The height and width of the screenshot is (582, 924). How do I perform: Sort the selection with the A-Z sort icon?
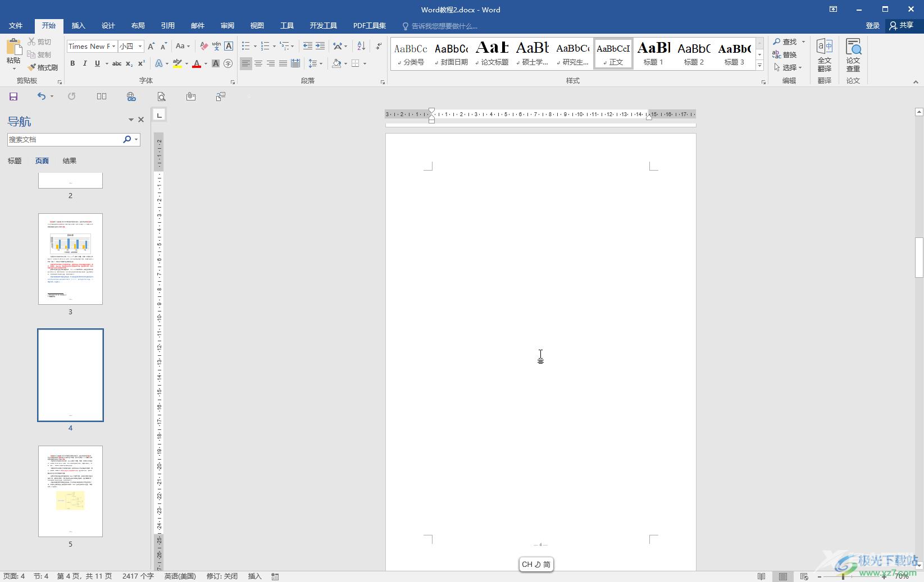point(361,46)
